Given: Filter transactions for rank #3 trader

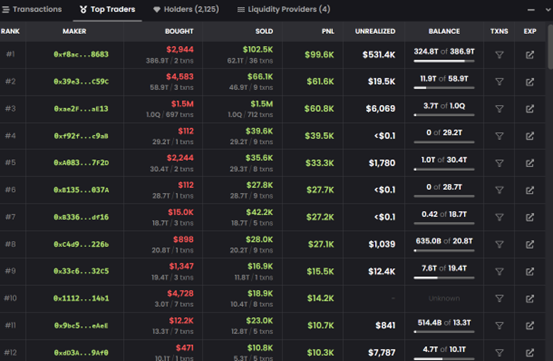Looking at the screenshot, I should [499, 109].
